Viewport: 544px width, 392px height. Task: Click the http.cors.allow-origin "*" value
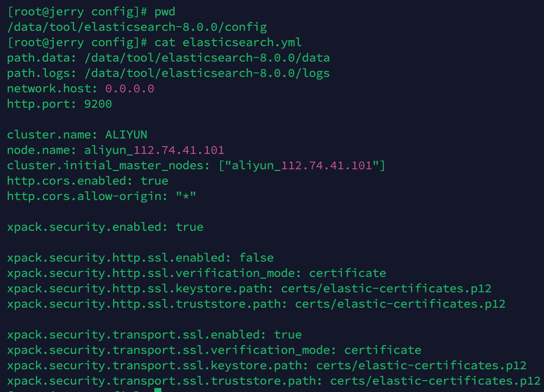[x=186, y=196]
